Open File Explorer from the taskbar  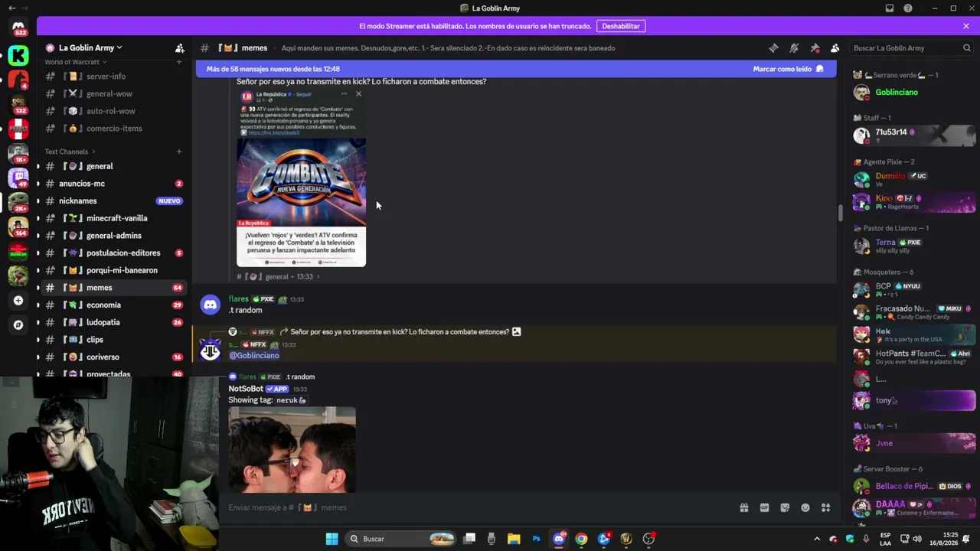[x=514, y=539]
